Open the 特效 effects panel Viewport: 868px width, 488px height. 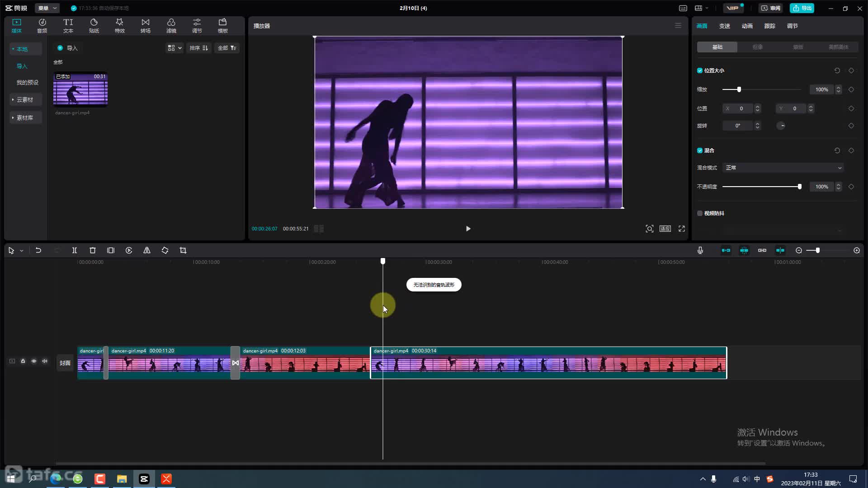pyautogui.click(x=119, y=26)
